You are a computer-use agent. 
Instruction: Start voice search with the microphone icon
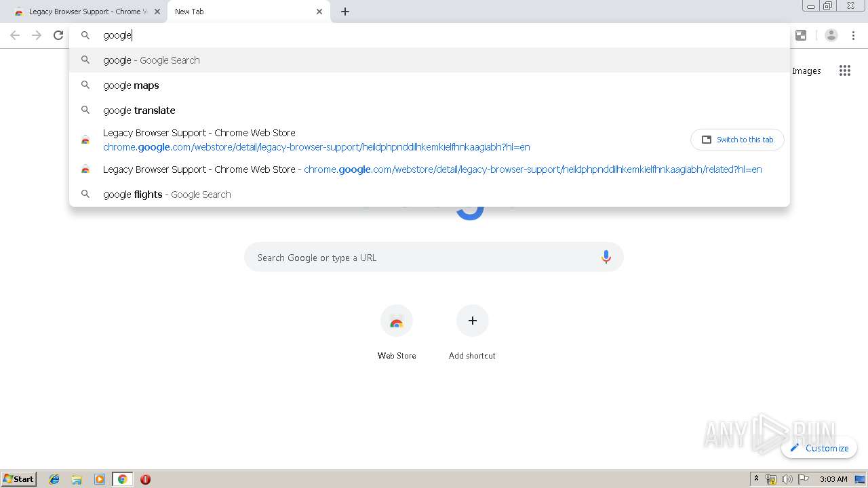pos(606,258)
